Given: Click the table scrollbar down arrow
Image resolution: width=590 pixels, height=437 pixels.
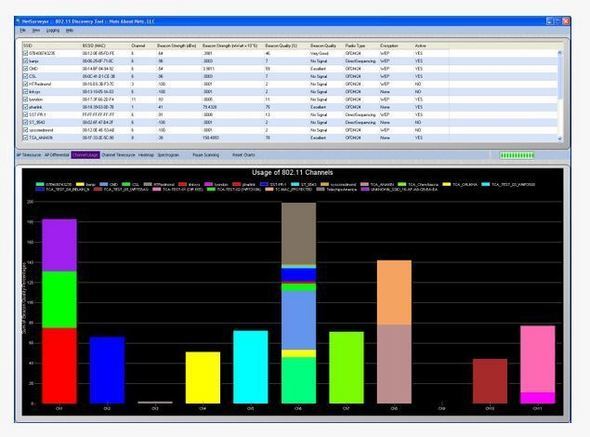Looking at the screenshot, I should (x=560, y=139).
